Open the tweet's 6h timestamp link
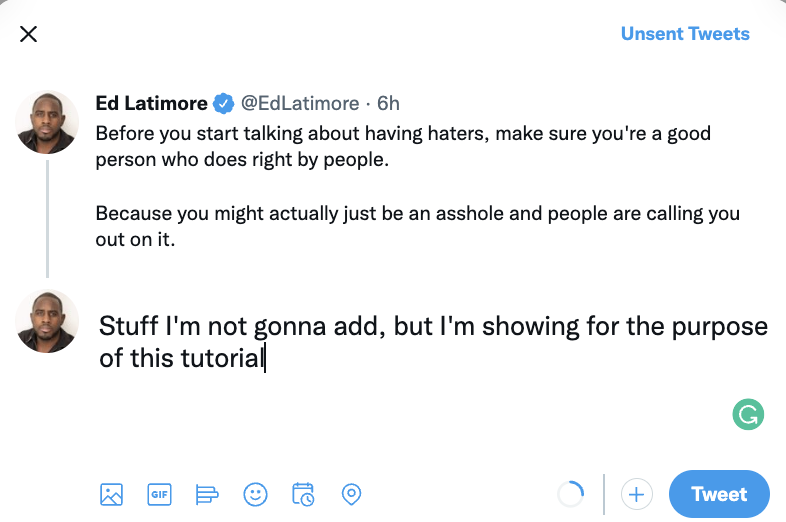The height and width of the screenshot is (522, 786). point(388,103)
